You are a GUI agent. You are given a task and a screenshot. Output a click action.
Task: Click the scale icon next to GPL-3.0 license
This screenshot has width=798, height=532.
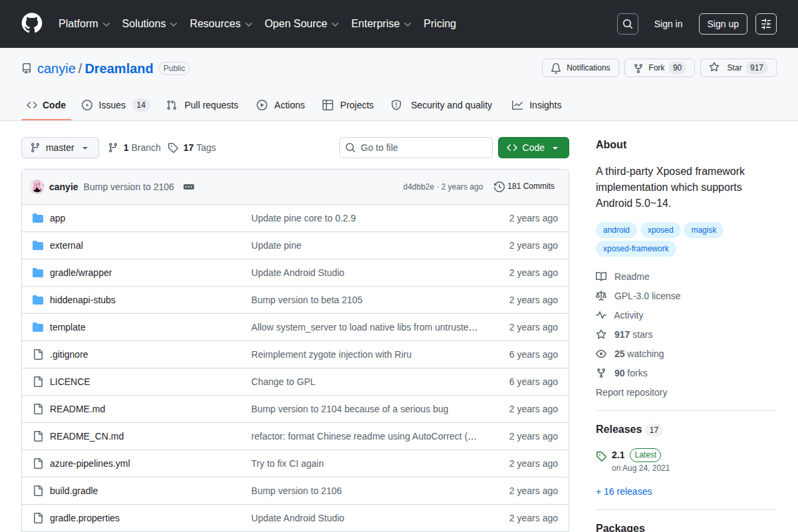coord(601,296)
